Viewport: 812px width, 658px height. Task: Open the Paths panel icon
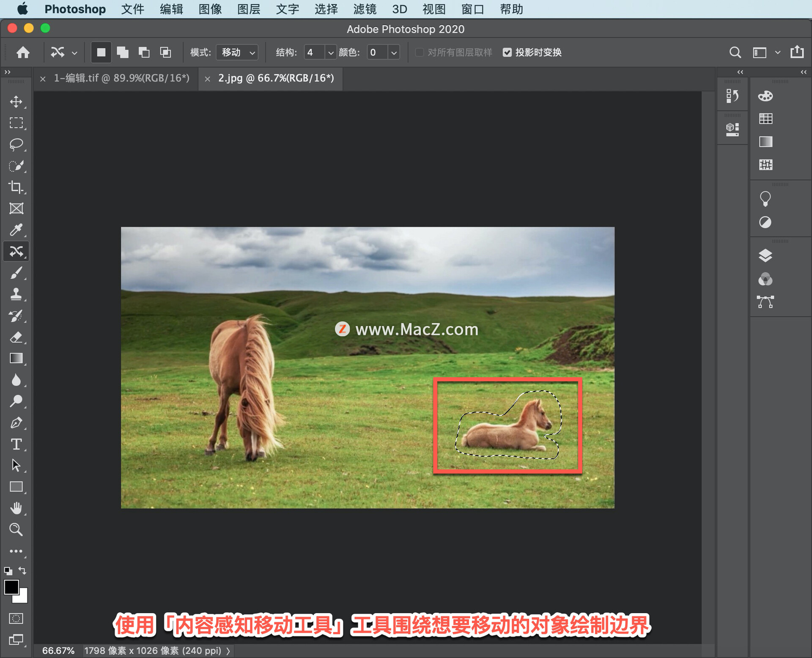click(765, 302)
